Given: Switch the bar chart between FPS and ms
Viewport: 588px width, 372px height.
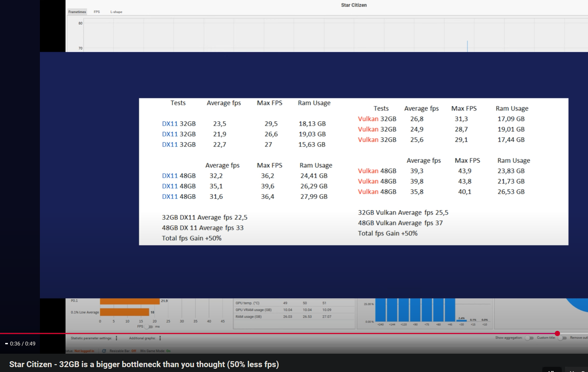Looking at the screenshot, I should [x=149, y=327].
